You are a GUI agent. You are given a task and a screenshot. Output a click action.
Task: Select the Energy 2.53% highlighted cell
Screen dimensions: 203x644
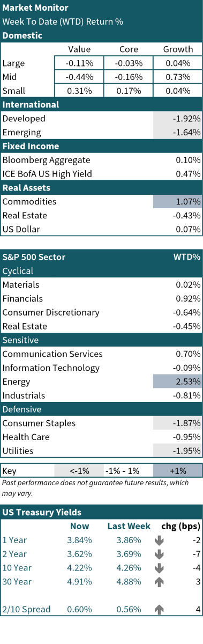pos(178,382)
